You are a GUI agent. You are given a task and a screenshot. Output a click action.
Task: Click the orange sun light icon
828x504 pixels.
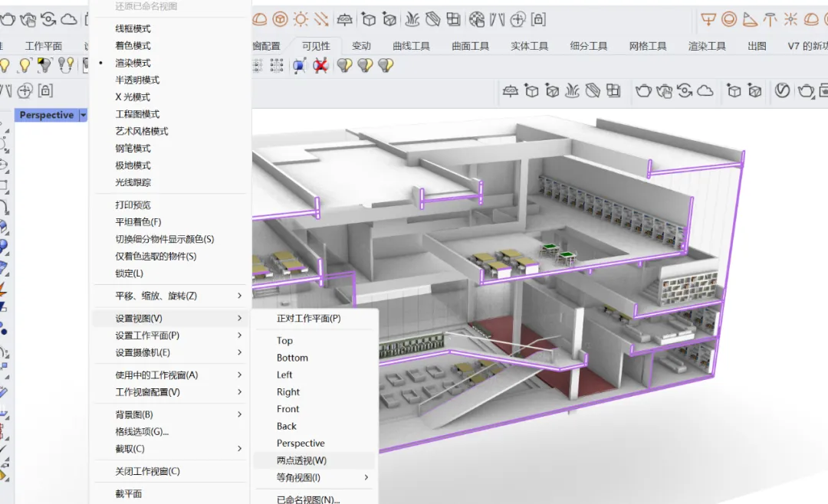[301, 19]
